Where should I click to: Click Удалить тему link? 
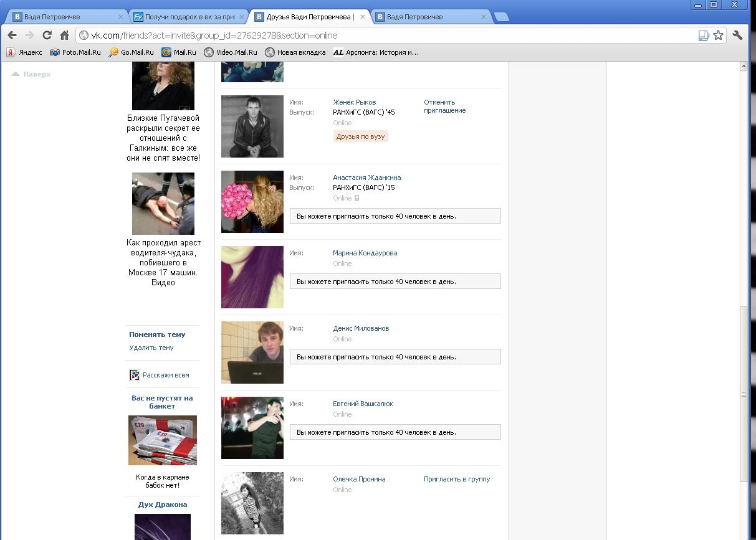coord(151,348)
